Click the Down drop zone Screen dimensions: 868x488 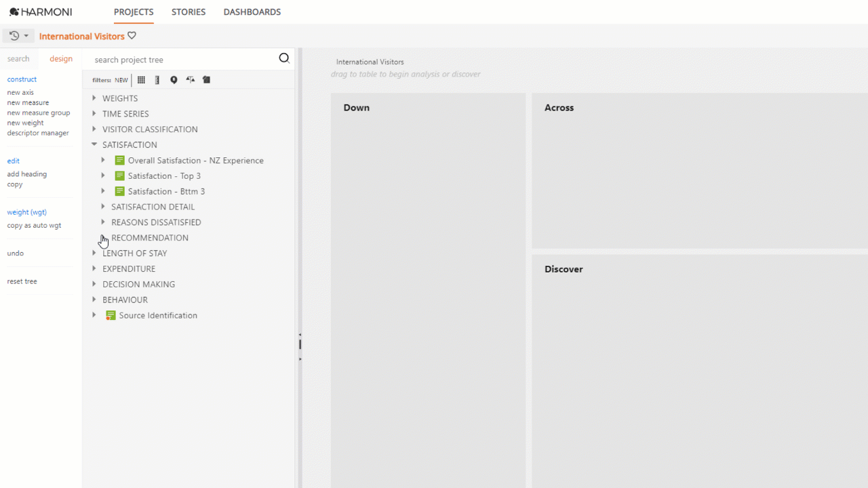[x=428, y=290]
